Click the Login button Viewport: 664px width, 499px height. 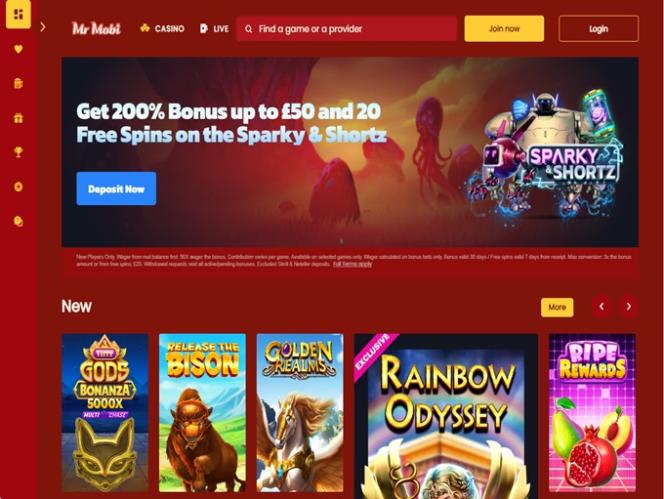(598, 28)
